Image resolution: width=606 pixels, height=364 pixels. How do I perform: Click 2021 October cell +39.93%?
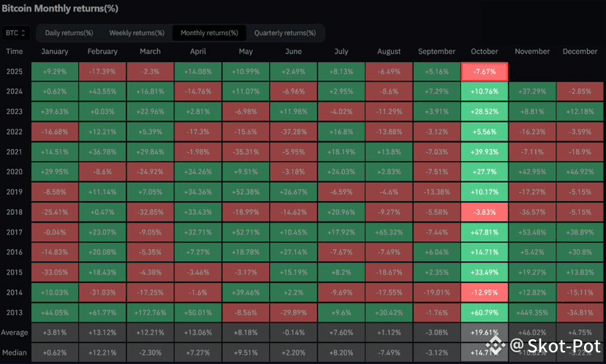(484, 152)
